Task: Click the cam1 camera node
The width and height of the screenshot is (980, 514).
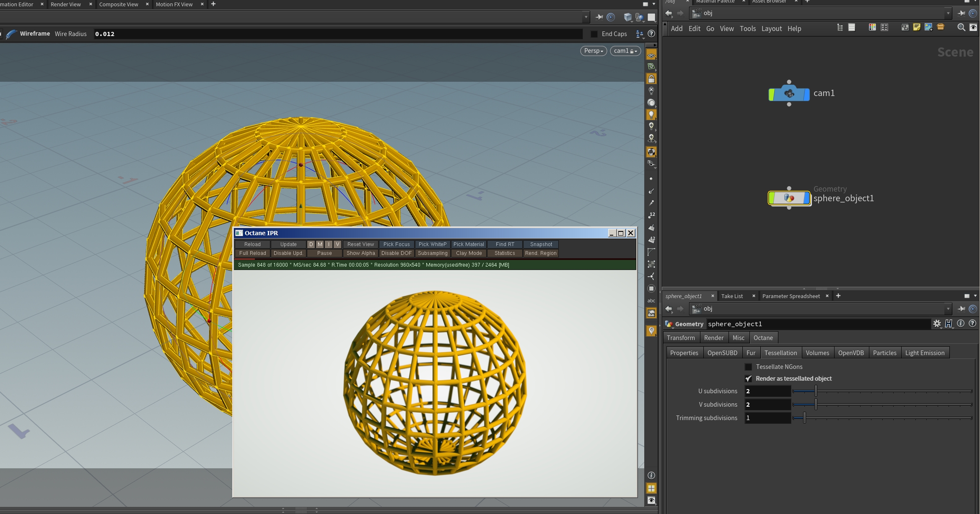Action: pos(789,94)
